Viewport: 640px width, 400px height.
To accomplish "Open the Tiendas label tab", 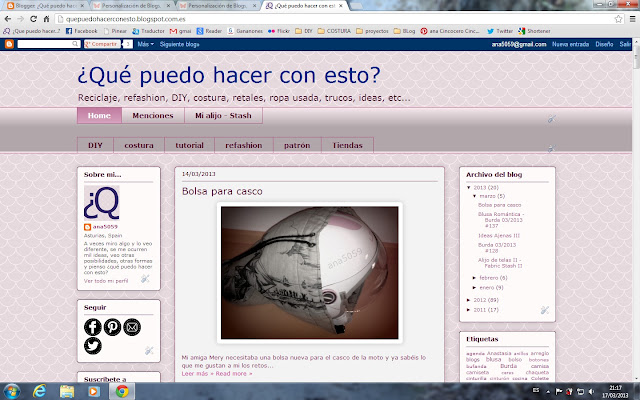I will click(x=347, y=145).
